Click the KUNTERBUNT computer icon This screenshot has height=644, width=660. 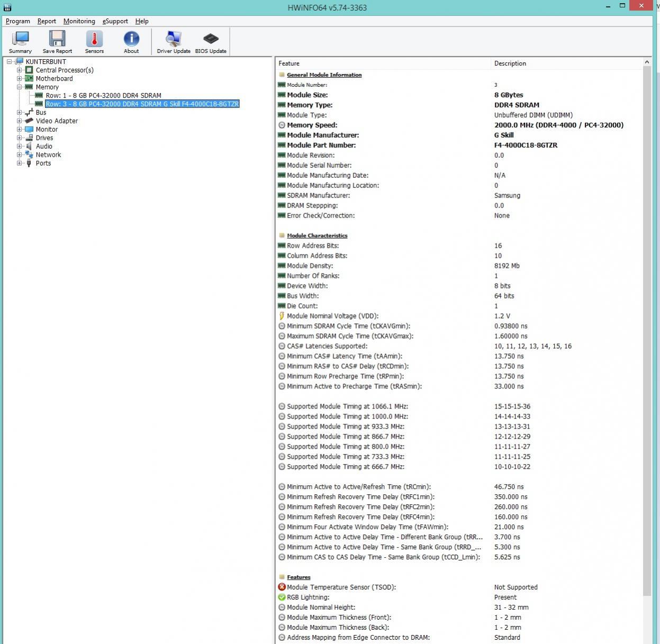(x=20, y=61)
